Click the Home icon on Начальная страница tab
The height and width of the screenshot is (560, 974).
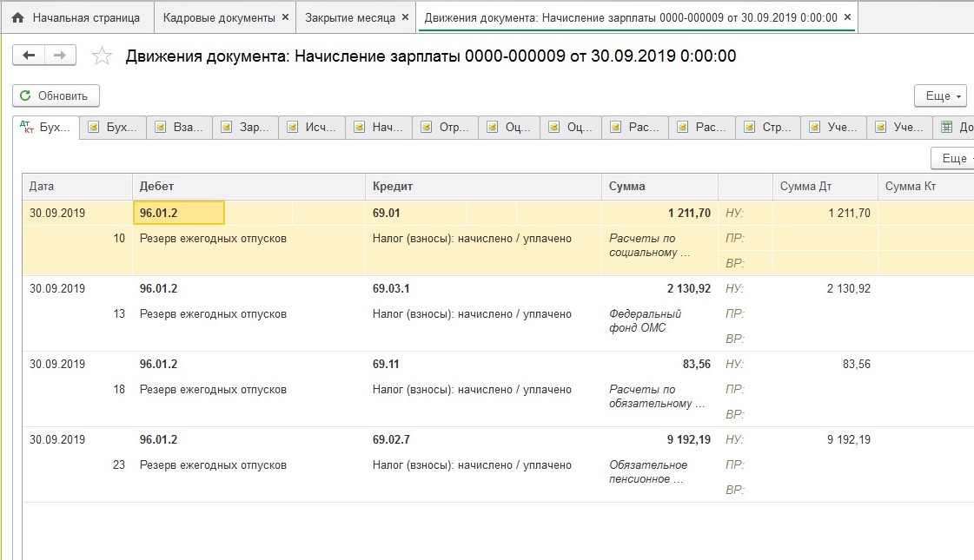pos(17,17)
